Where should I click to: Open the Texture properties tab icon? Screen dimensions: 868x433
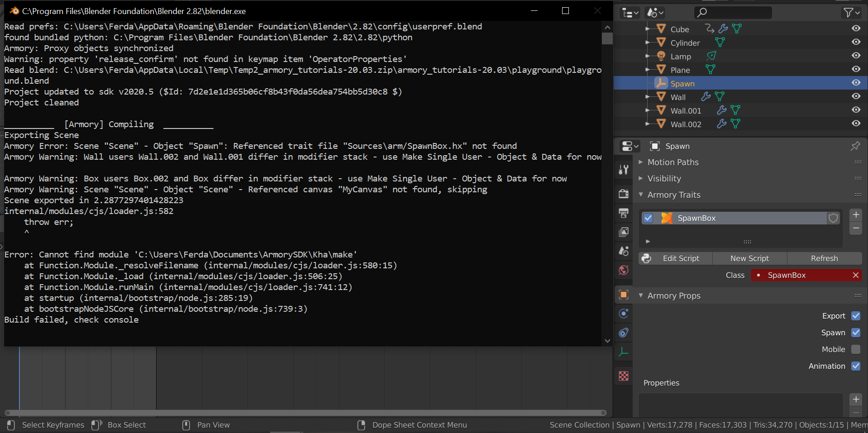click(x=624, y=376)
